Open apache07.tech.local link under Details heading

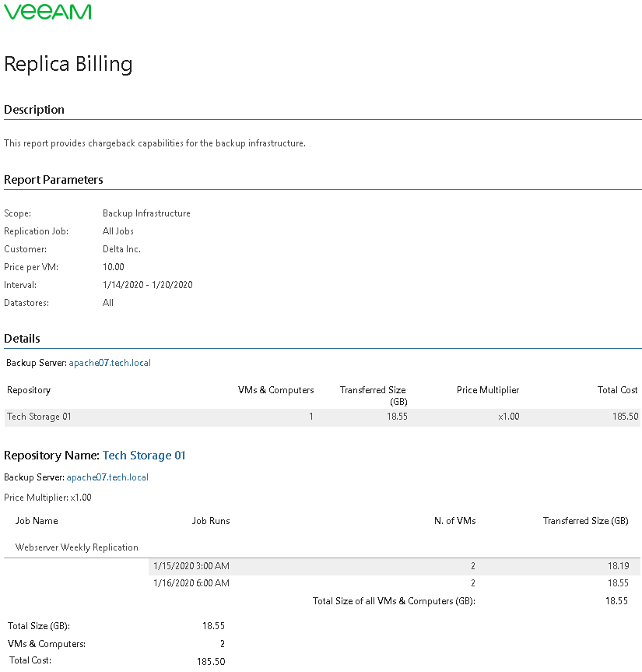click(x=109, y=363)
